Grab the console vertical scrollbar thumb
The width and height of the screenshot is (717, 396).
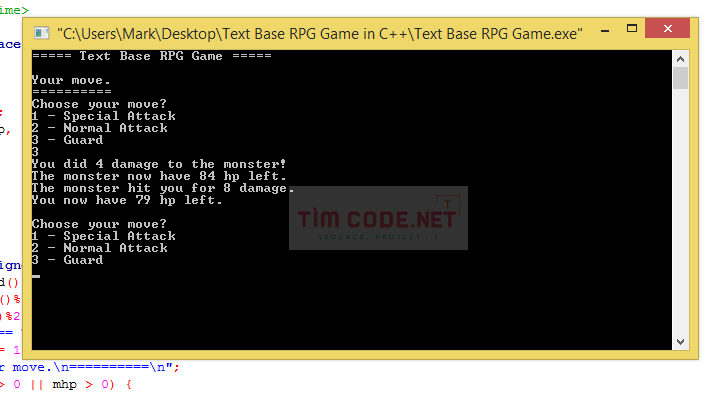tap(680, 78)
